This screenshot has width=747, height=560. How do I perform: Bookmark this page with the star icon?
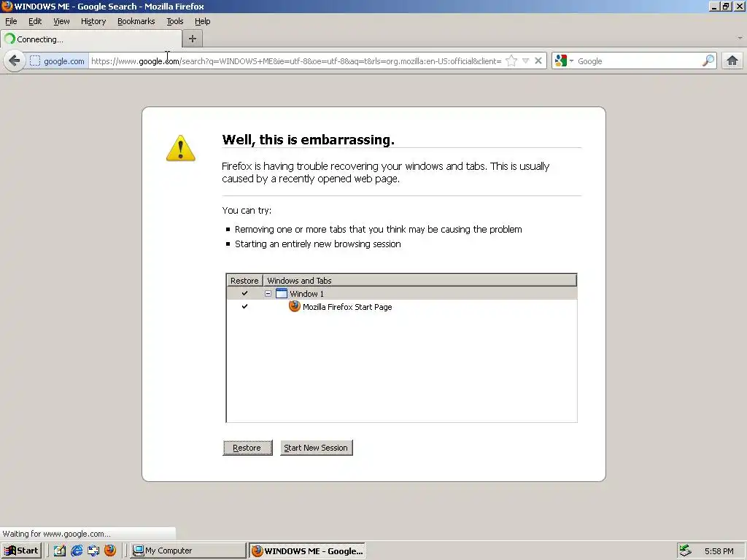point(511,61)
